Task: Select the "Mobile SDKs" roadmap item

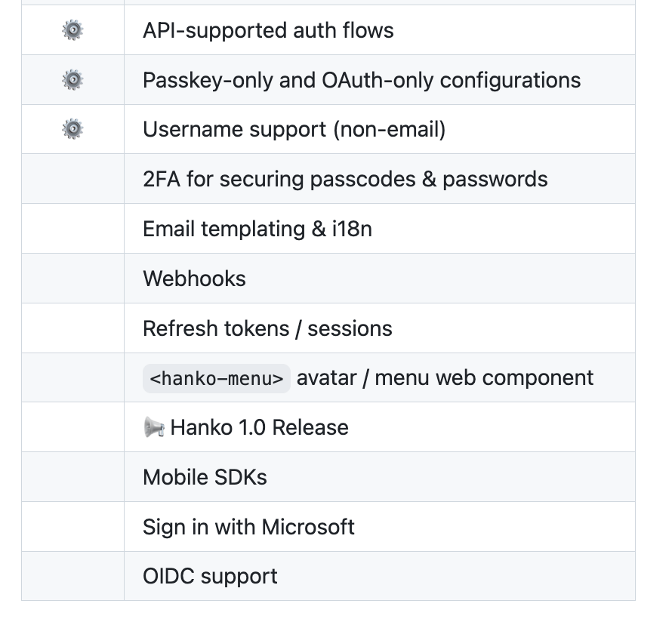Action: pyautogui.click(x=205, y=477)
